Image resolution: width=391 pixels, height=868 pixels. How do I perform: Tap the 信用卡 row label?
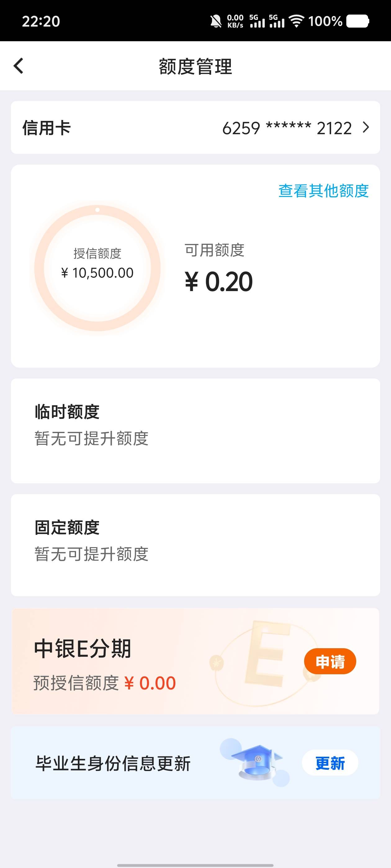(47, 128)
